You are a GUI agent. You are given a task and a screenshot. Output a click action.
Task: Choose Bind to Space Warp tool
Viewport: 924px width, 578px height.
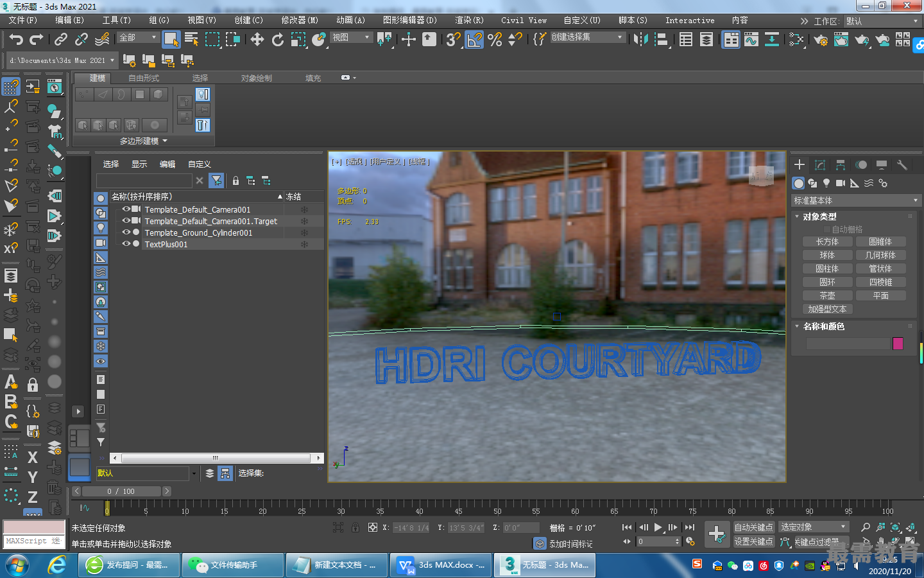pos(102,39)
